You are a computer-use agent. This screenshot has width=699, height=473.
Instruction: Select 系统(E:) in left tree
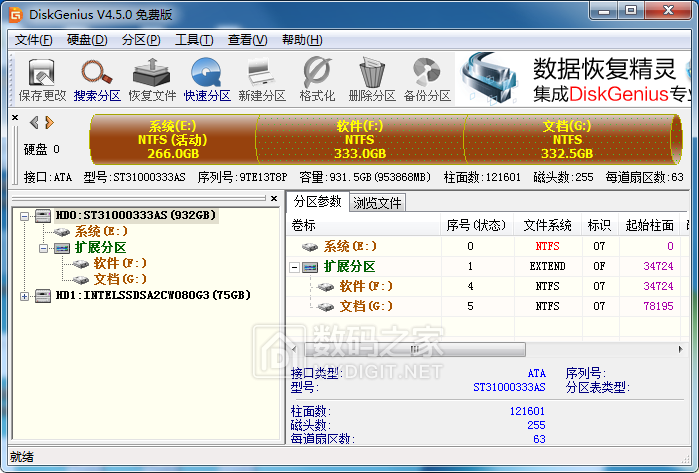101,231
